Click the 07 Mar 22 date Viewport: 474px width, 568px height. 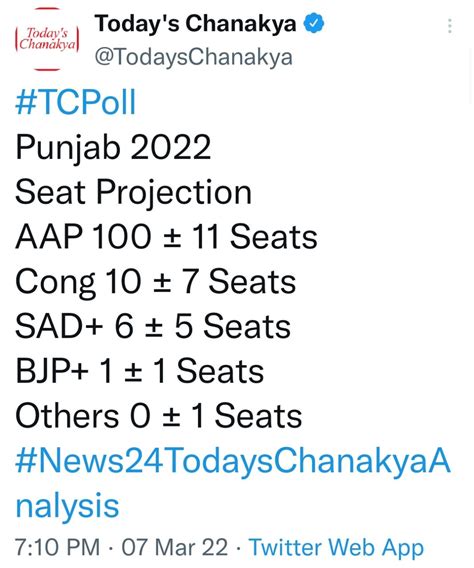[175, 547]
